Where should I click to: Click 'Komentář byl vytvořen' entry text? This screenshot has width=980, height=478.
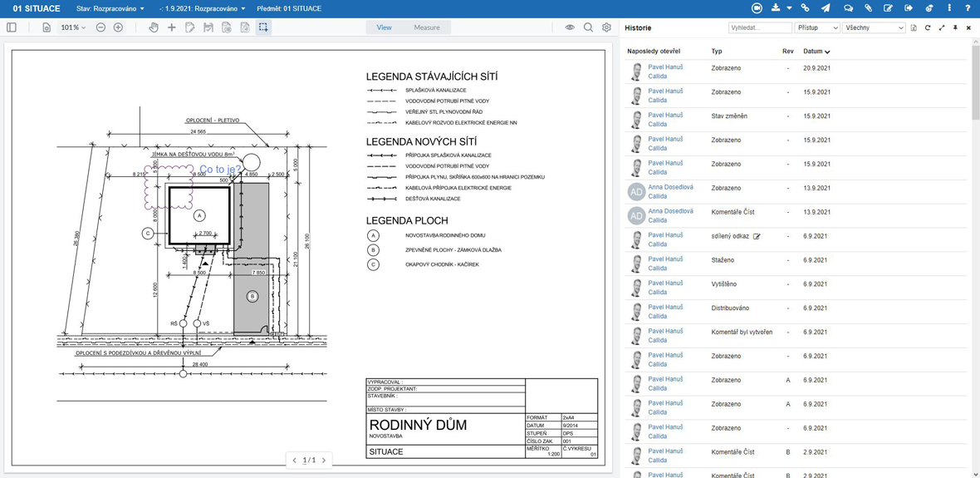742,332
